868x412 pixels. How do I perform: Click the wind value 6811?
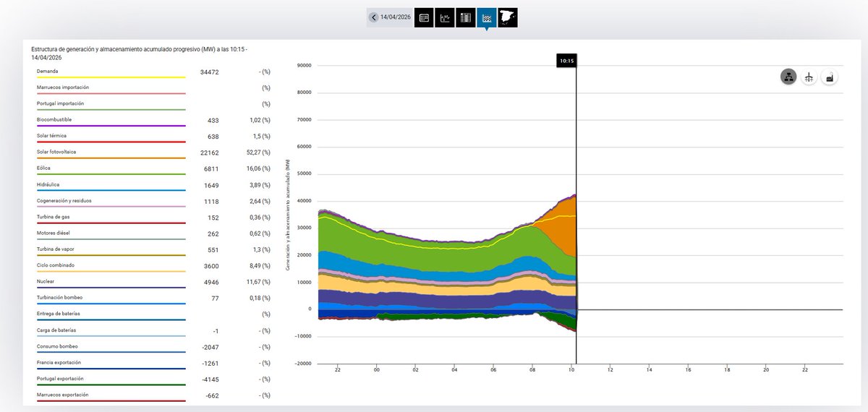coord(211,169)
